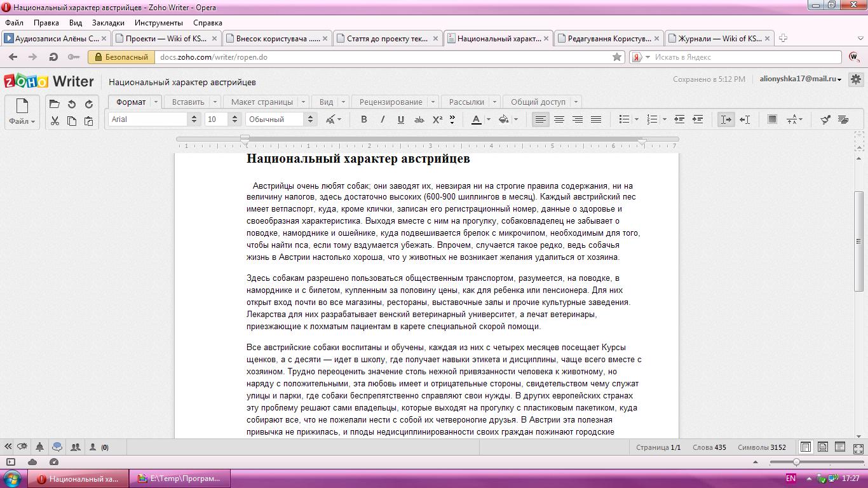
Task: Expand the alionyshka17@mail.ru account menu
Action: coord(801,79)
